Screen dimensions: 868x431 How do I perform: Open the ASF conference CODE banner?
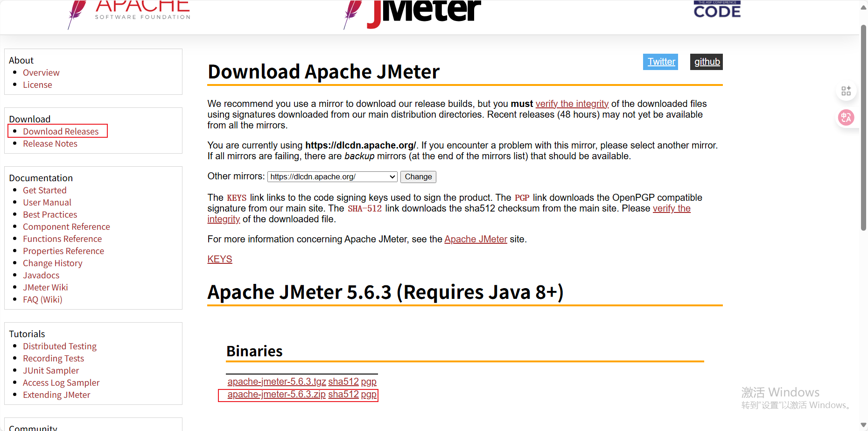coord(717,9)
